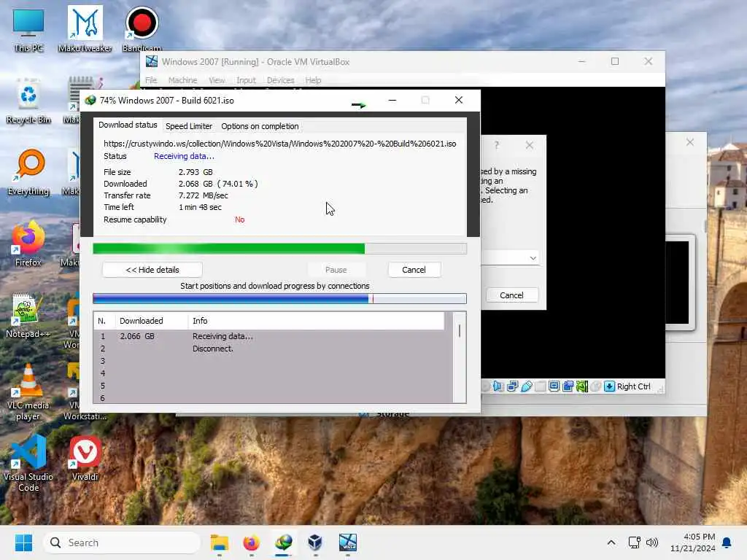Click the blue connections progress bar
Viewport: 747px width, 560px height.
[279, 298]
